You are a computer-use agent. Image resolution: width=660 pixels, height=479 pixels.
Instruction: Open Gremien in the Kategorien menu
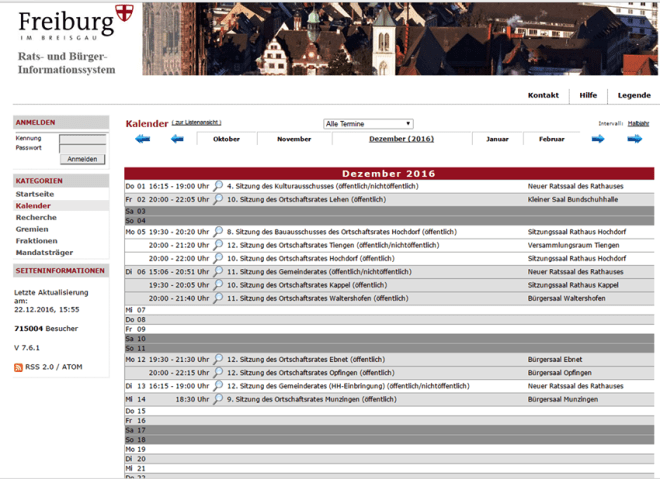(x=32, y=229)
